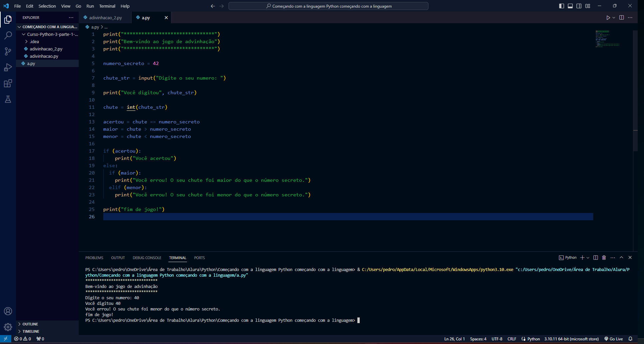This screenshot has height=344, width=644.
Task: Switch to OUTPUT panel tab
Action: [x=118, y=258]
